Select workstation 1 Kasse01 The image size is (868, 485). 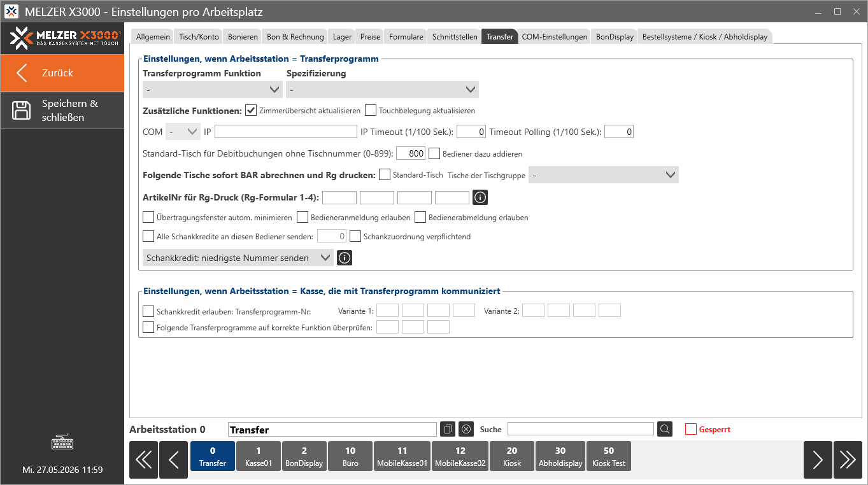coord(259,456)
